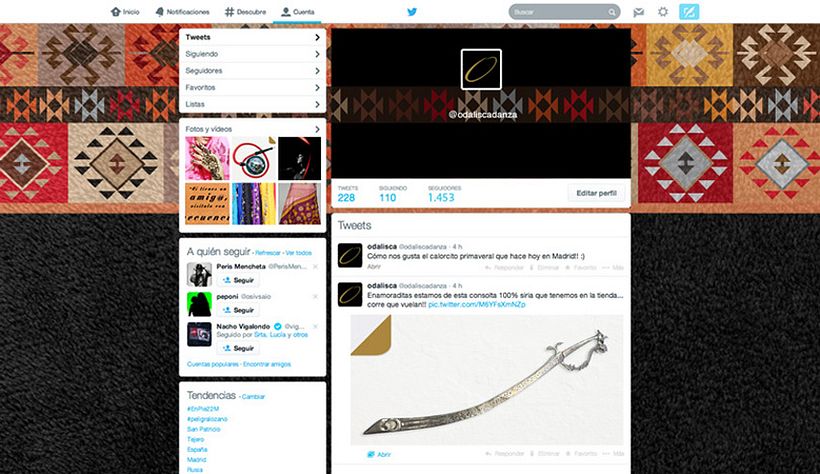
Task: Open the purple skirt photo thumbnail
Action: click(x=300, y=204)
